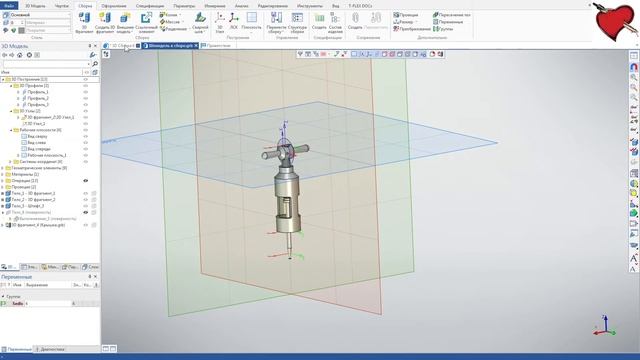
Task: Click the model tree search icon
Action: tap(95, 64)
